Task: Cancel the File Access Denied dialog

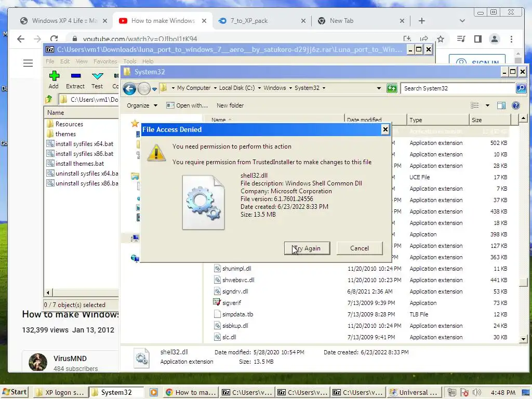Action: pos(360,248)
